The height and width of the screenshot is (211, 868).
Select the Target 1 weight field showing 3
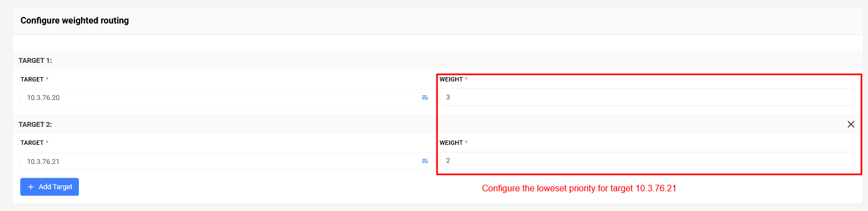pos(647,97)
